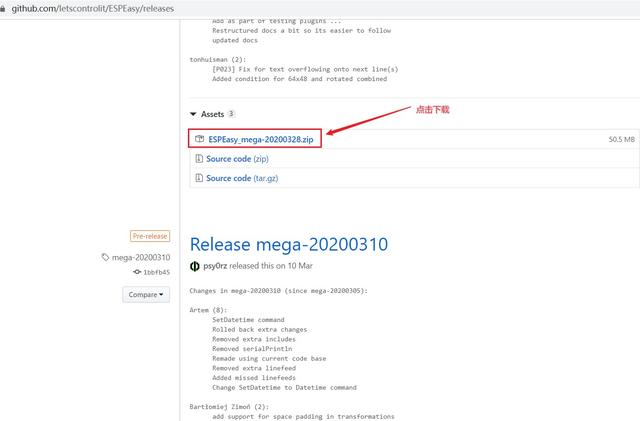Viewport: 640px width, 421px height.
Task: Click the 50.5 MB file size text
Action: pos(622,139)
